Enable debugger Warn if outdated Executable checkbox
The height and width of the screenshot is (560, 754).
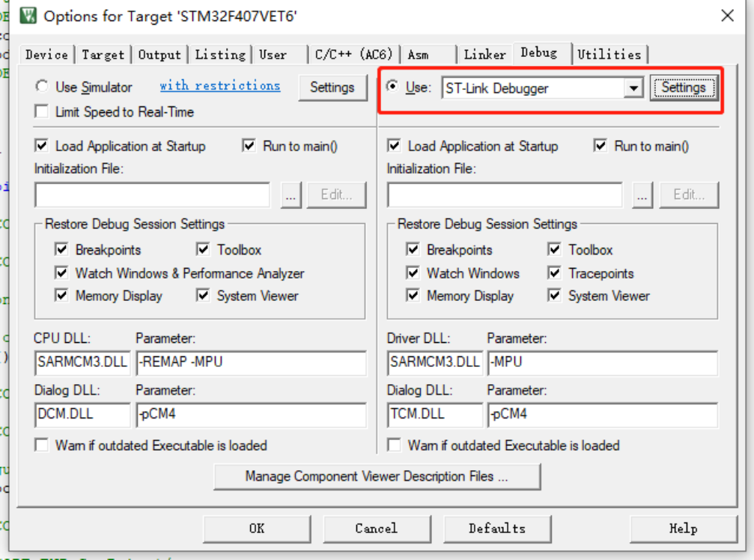click(395, 445)
